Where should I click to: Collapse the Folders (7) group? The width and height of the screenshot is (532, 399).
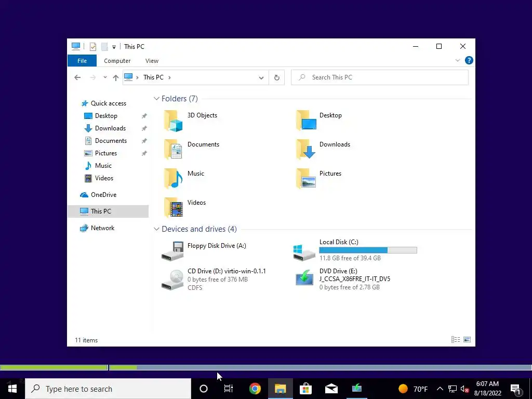[x=156, y=99]
